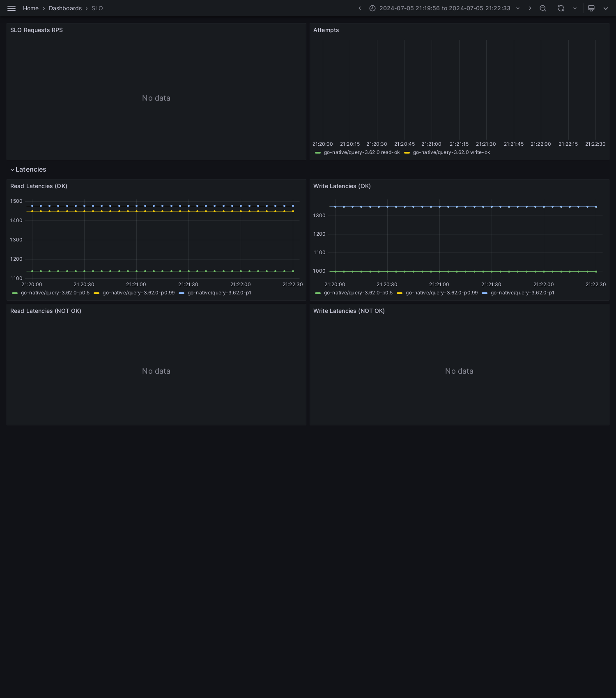This screenshot has height=698, width=616.
Task: Click yellow write-ok color swatch in Attempts
Action: [x=407, y=153]
